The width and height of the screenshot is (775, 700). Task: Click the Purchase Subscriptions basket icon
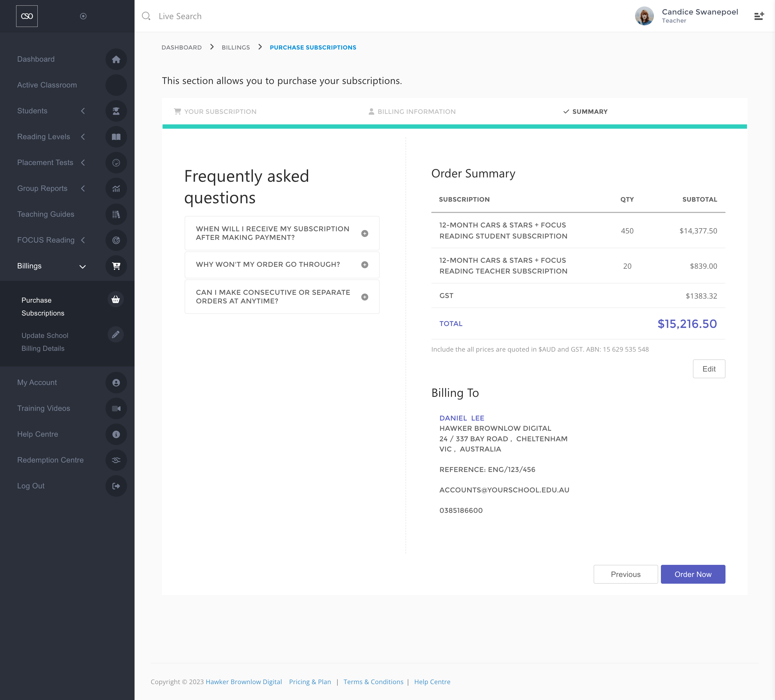pyautogui.click(x=115, y=300)
